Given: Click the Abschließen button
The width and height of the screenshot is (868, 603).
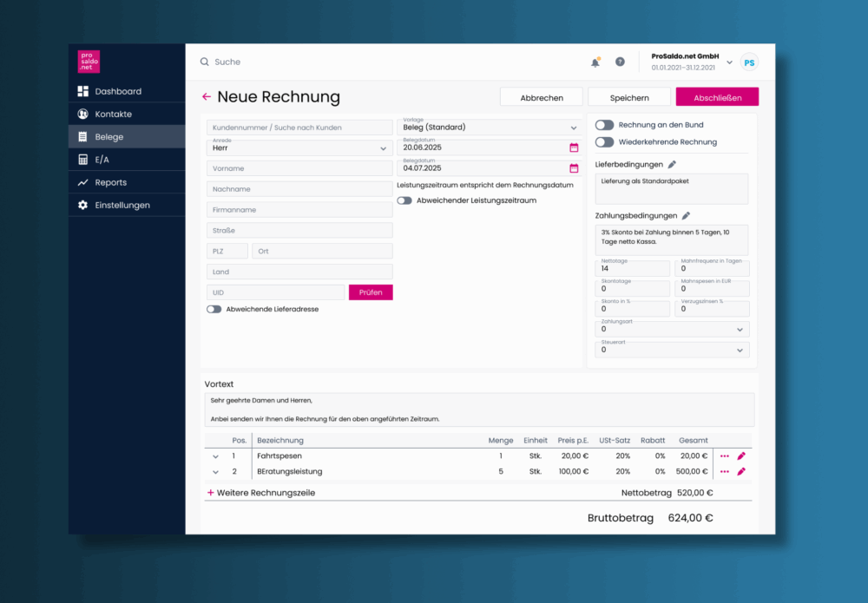Looking at the screenshot, I should (717, 98).
